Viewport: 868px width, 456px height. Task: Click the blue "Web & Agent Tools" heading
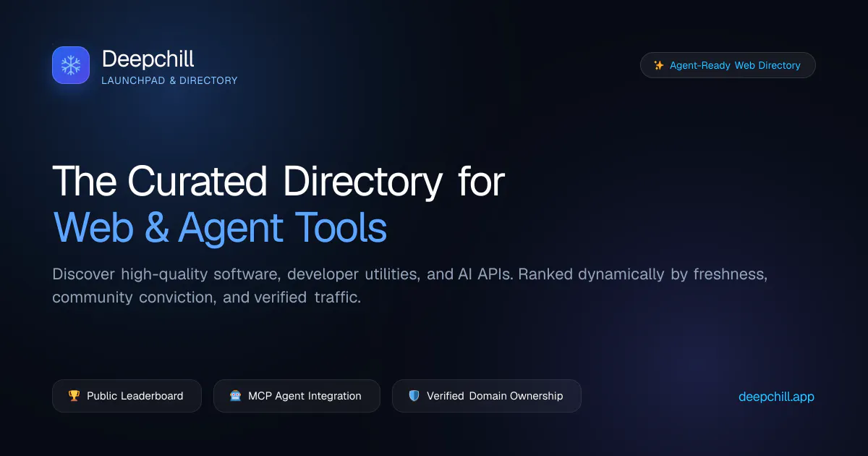[221, 228]
